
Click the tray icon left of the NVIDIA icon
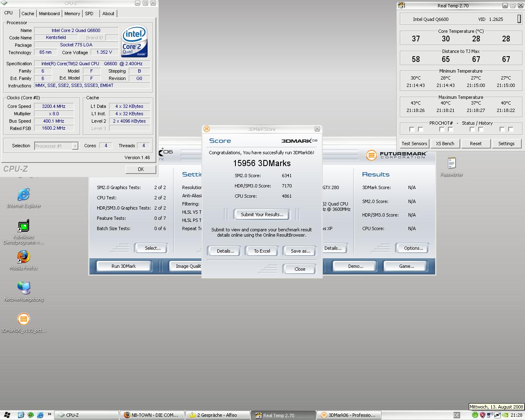click(497, 415)
